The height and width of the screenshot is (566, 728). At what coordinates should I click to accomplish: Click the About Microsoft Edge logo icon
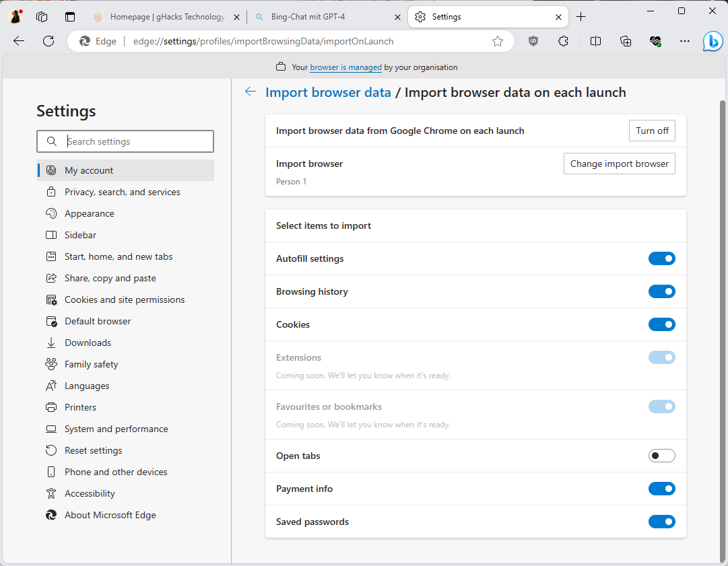[51, 515]
